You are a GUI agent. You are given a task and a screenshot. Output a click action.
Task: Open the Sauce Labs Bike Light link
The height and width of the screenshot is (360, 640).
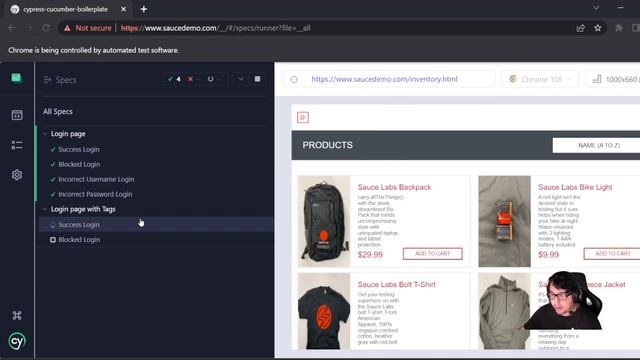(x=575, y=187)
